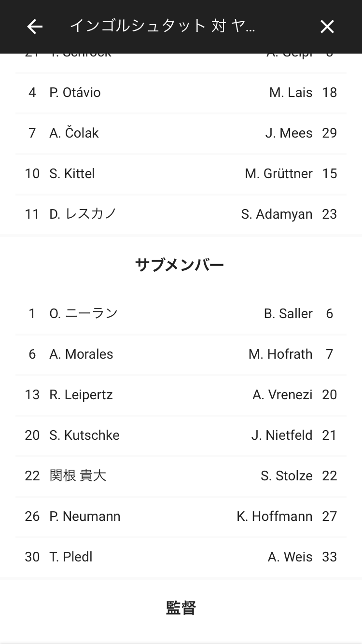Open S. Adamyan player profile
362x644 pixels.
pyautogui.click(x=277, y=214)
